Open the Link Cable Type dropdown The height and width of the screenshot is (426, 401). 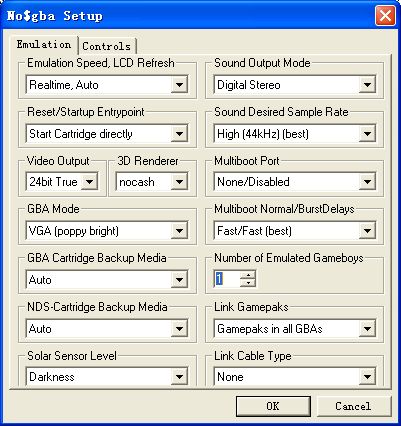click(x=295, y=377)
